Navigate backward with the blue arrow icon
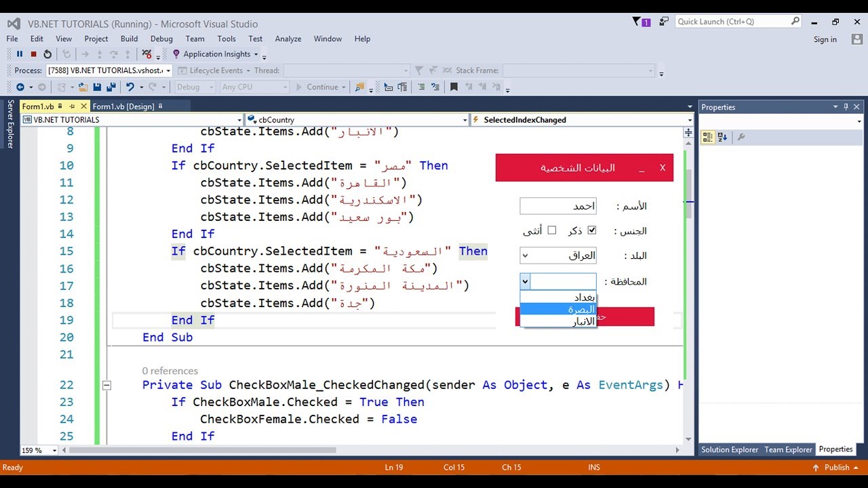The height and width of the screenshot is (488, 868). point(20,87)
